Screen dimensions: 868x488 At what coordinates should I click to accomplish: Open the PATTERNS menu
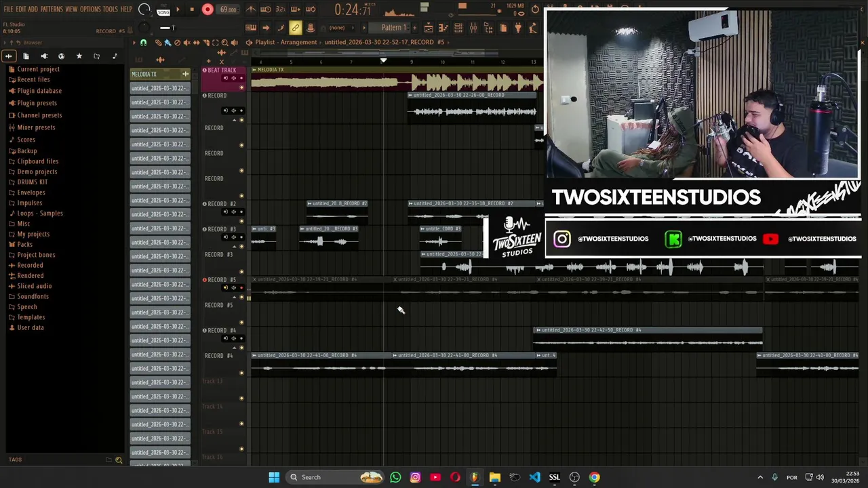[52, 9]
